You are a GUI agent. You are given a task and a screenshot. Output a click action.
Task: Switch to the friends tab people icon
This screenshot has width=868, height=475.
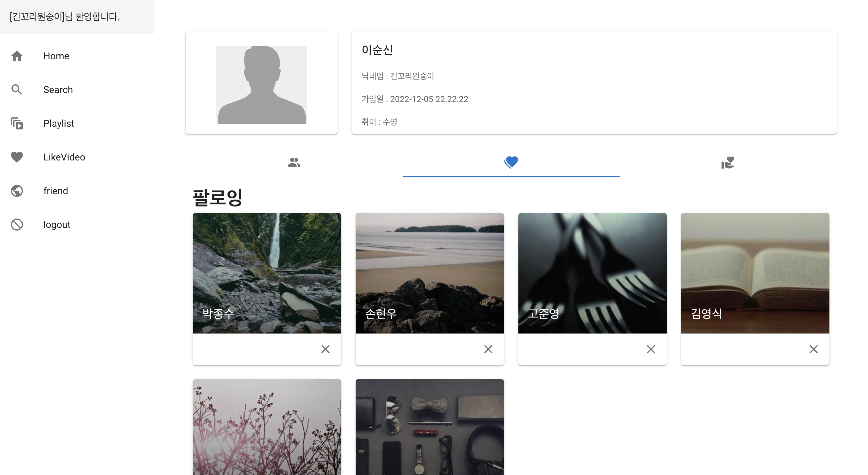(x=294, y=162)
